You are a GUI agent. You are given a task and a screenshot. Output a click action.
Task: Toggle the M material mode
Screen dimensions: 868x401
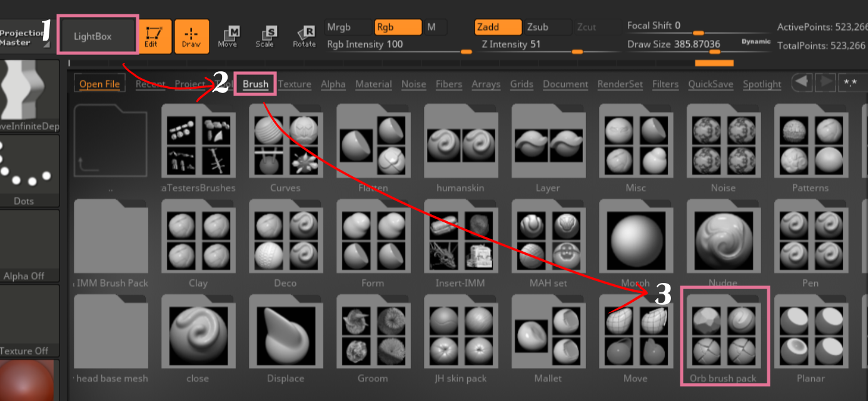(435, 27)
